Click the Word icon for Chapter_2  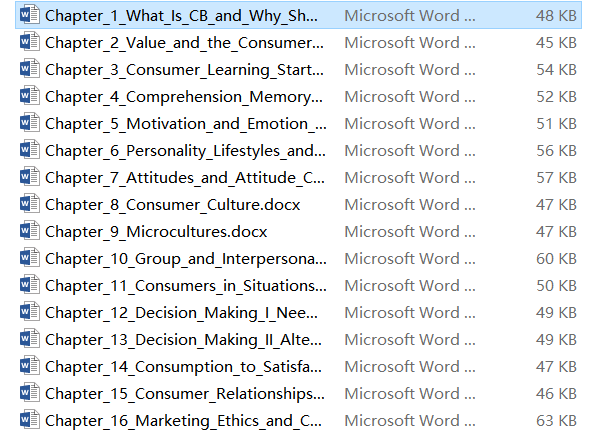pyautogui.click(x=29, y=42)
